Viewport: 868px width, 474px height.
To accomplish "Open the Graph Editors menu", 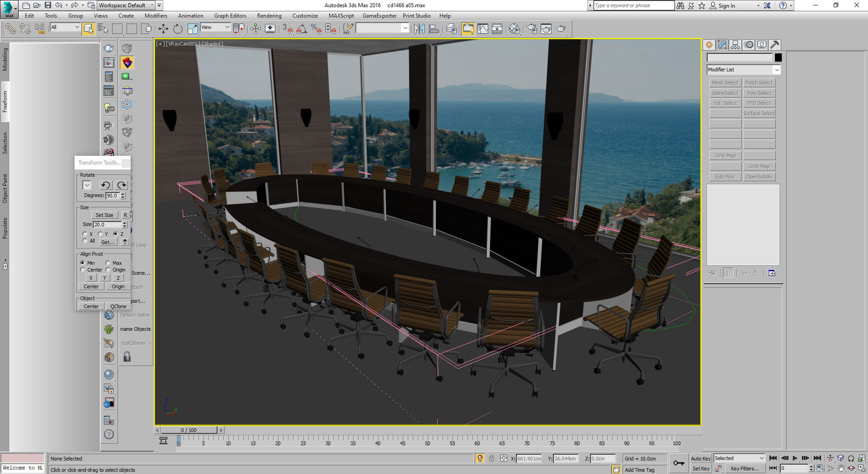I will click(x=230, y=16).
